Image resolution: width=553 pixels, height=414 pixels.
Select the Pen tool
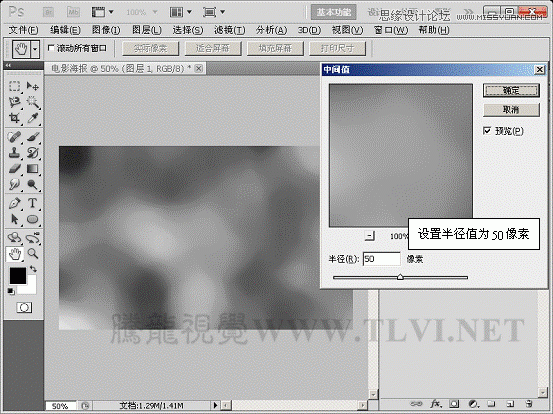click(x=14, y=203)
